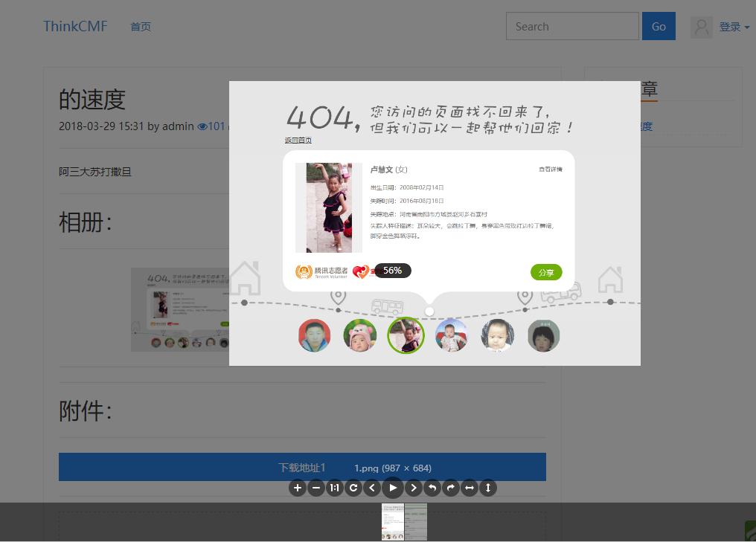The width and height of the screenshot is (756, 542).
Task: Open the 首页 nav menu item
Action: tap(141, 27)
